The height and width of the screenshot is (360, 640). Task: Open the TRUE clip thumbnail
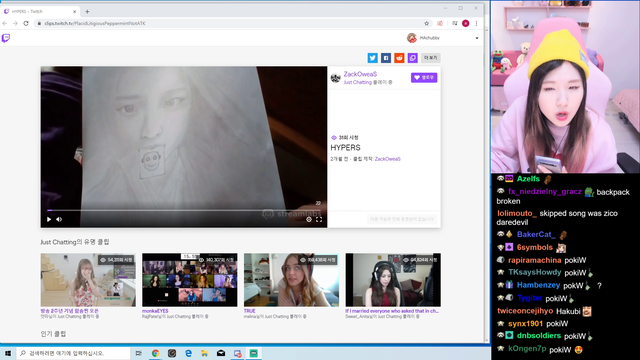[x=291, y=280]
